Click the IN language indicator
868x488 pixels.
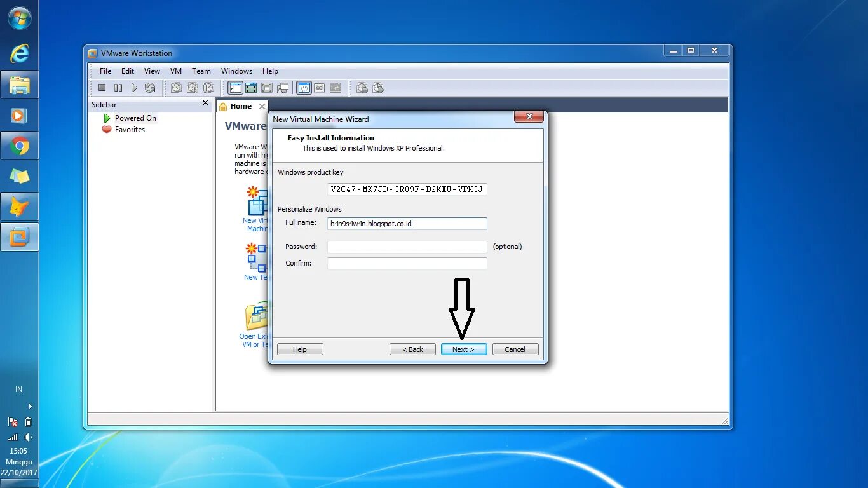(19, 390)
